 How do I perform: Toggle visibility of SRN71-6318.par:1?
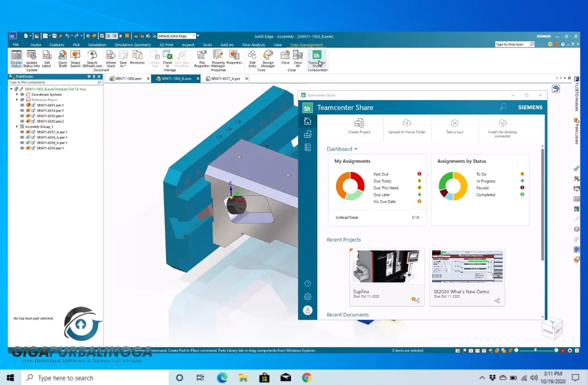pyautogui.click(x=22, y=148)
